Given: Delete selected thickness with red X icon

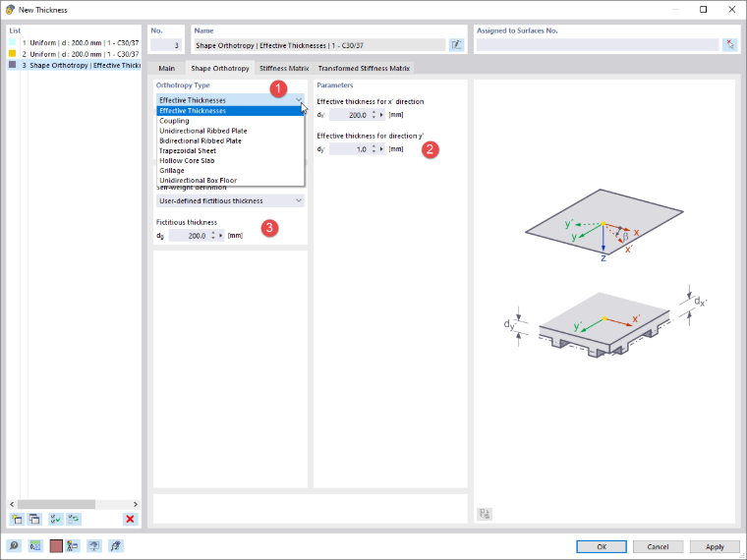Looking at the screenshot, I should [x=130, y=519].
